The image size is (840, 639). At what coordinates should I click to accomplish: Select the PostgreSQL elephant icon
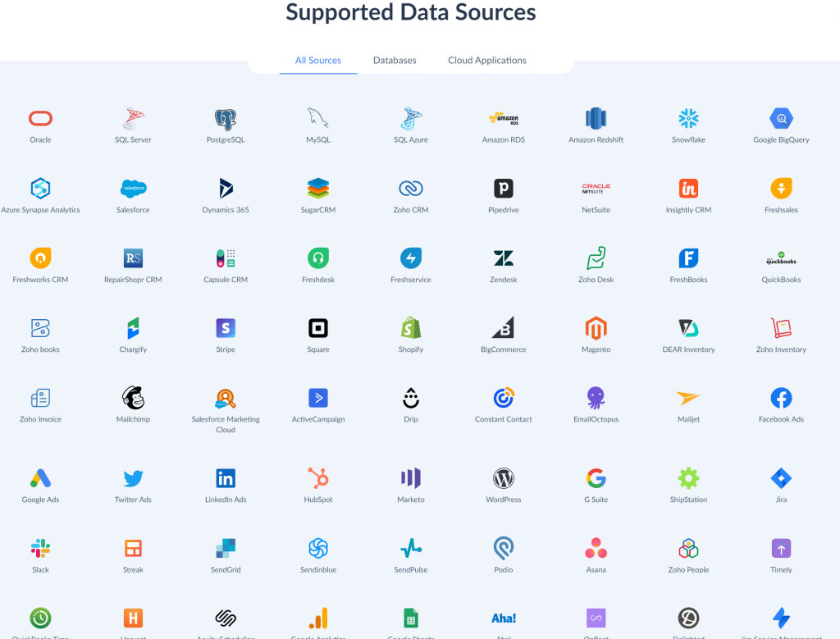[226, 119]
